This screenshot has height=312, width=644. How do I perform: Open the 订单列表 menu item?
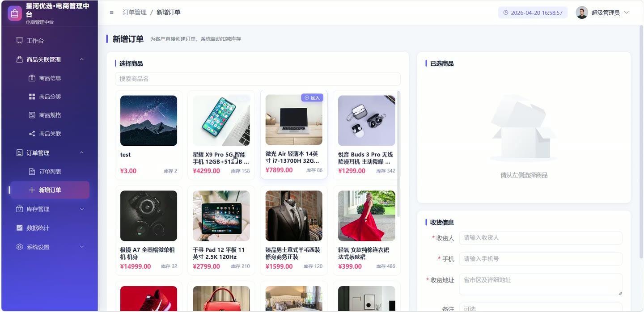[x=50, y=172]
